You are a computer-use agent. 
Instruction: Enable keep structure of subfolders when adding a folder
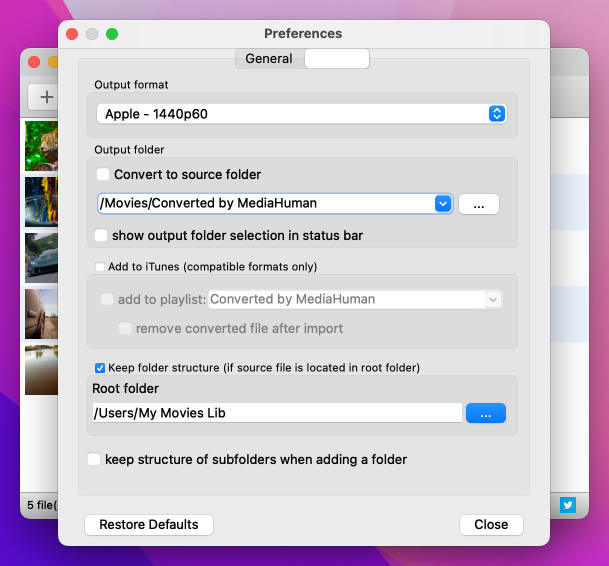[94, 459]
